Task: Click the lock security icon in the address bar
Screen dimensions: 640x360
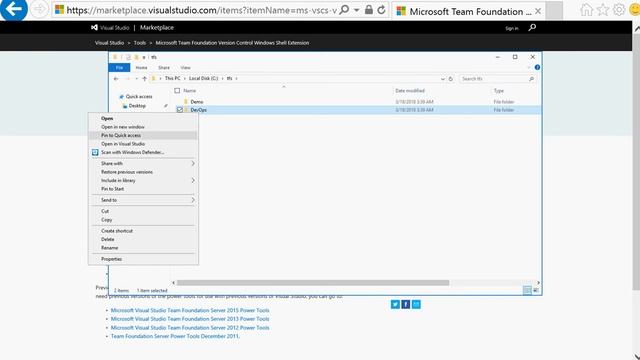Action: point(369,10)
